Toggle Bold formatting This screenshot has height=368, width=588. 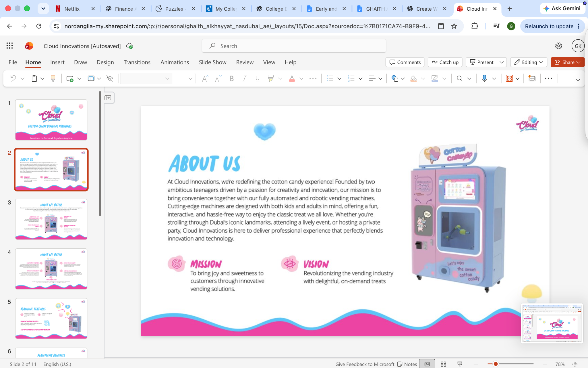click(x=231, y=78)
